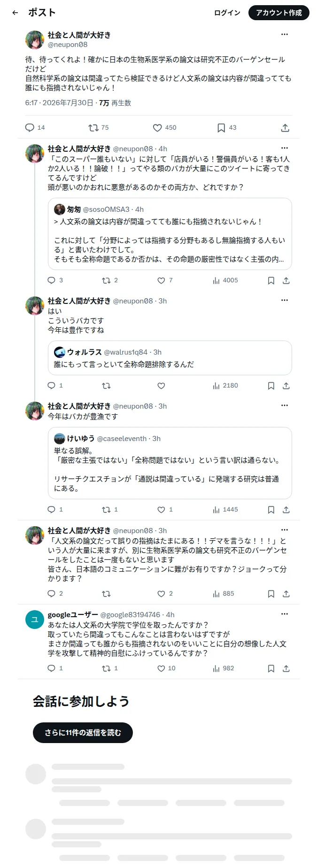Click the ログイン button
Viewport: 317px width, 868px height.
click(x=227, y=13)
